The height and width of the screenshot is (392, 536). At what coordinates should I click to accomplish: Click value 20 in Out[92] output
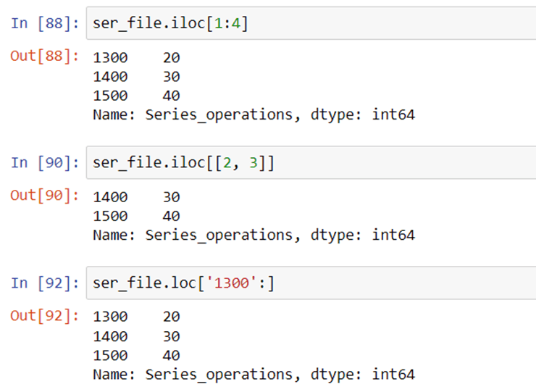click(x=171, y=317)
